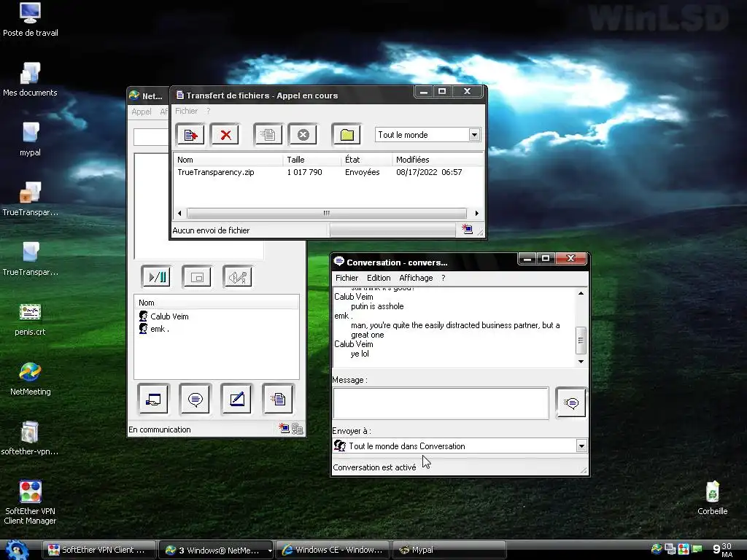Click the chat vertical scrollbar thumb
This screenshot has width=747, height=560.
581,340
